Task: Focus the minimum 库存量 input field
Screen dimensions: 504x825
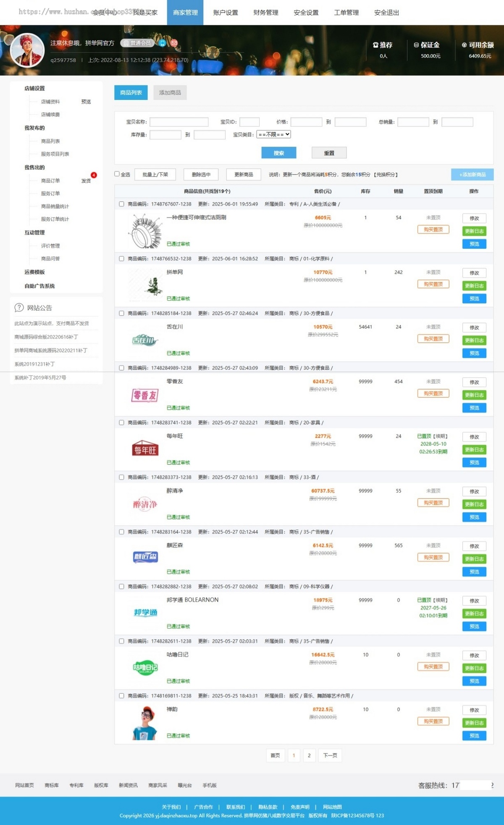Action: [165, 134]
